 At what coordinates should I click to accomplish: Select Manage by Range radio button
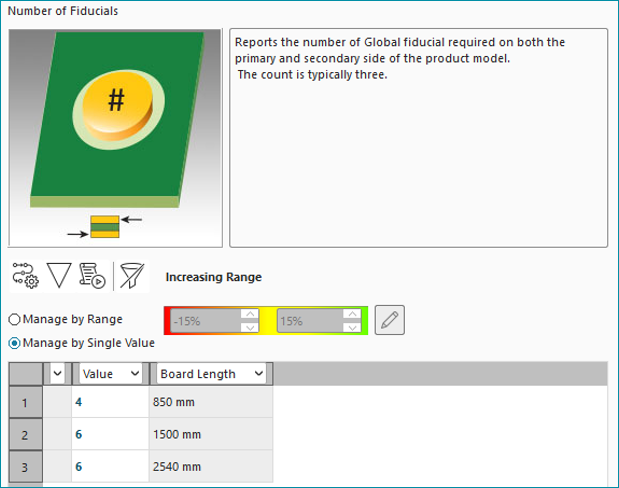point(66,319)
